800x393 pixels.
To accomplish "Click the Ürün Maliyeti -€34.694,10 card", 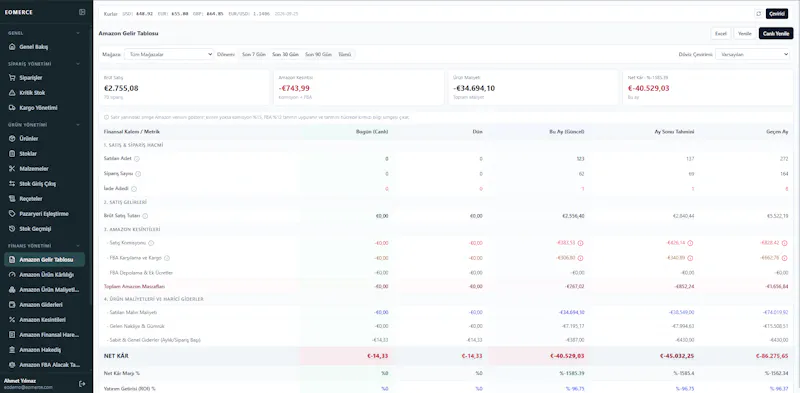I will [533, 87].
